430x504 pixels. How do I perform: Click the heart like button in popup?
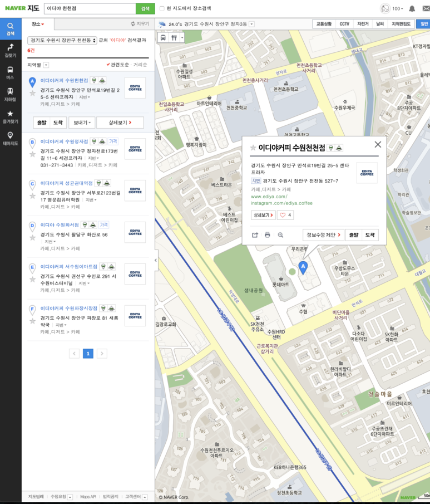285,215
